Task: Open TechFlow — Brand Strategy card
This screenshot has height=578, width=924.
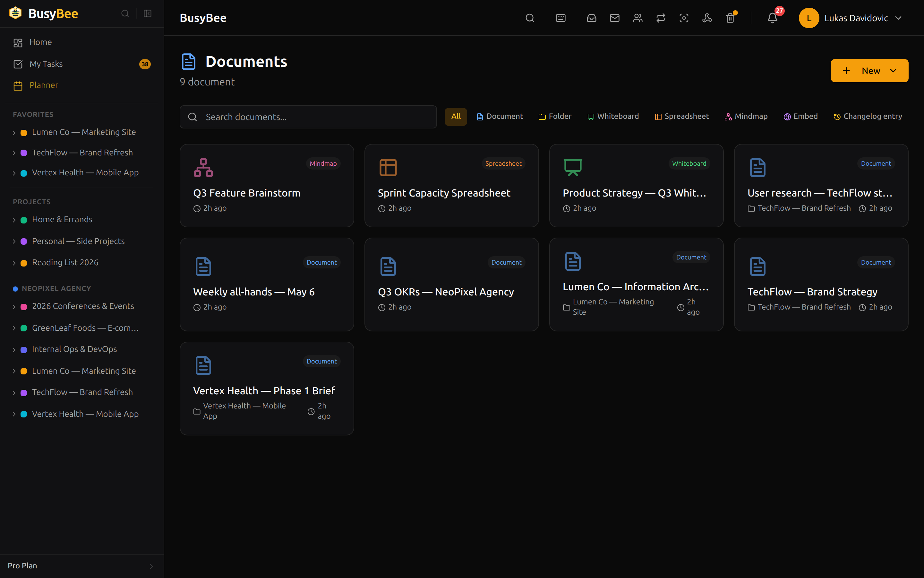Action: pyautogui.click(x=821, y=285)
